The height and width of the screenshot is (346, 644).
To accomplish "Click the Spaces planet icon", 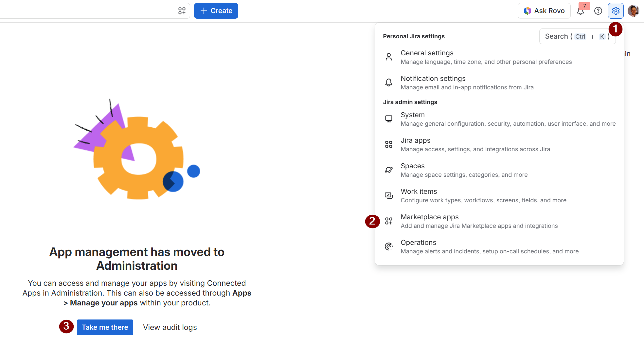I will (x=388, y=170).
